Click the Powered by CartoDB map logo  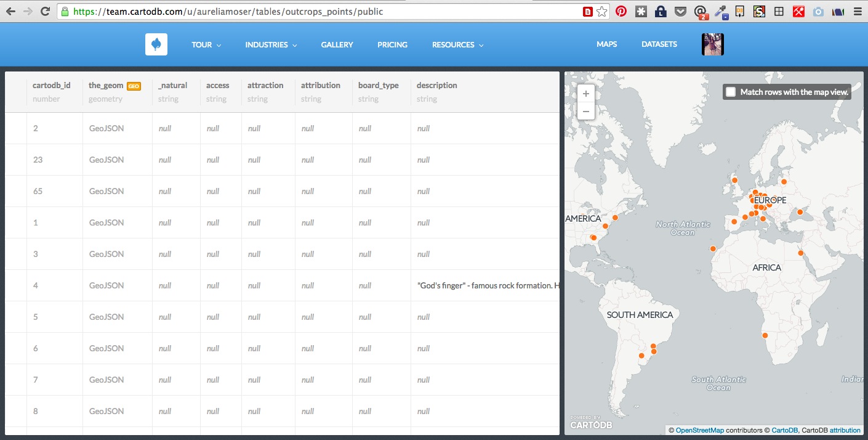(591, 423)
